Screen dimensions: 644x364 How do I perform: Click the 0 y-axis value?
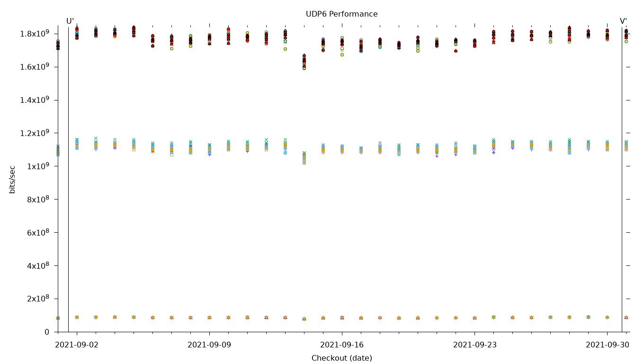pos(47,332)
